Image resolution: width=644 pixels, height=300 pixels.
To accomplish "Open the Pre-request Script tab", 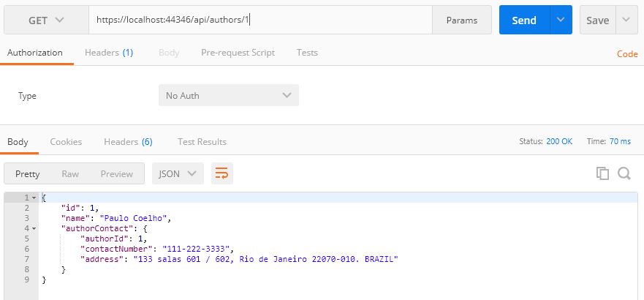I will tap(238, 53).
